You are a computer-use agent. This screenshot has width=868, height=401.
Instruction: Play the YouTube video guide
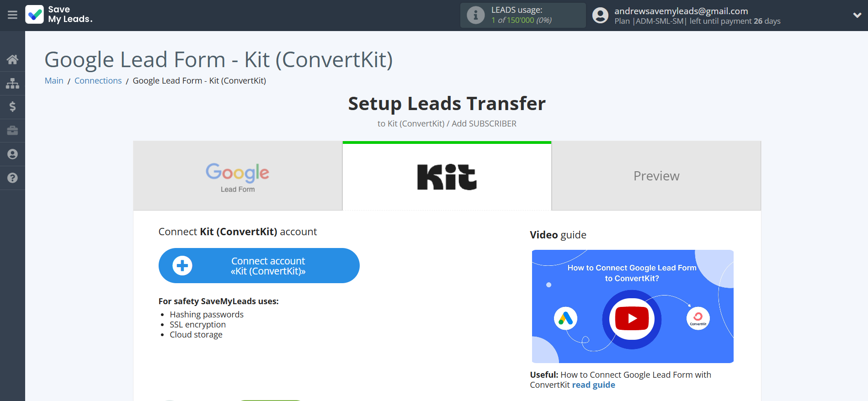pos(632,318)
